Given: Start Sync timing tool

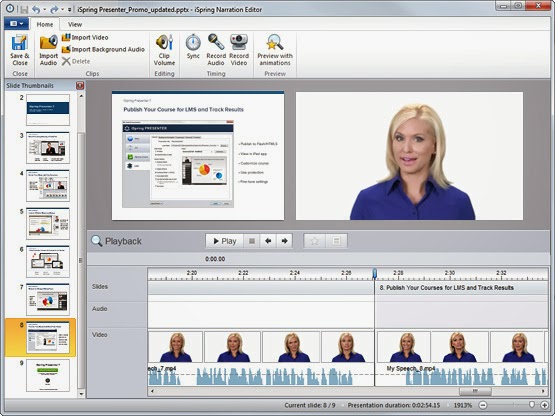Looking at the screenshot, I should (193, 47).
